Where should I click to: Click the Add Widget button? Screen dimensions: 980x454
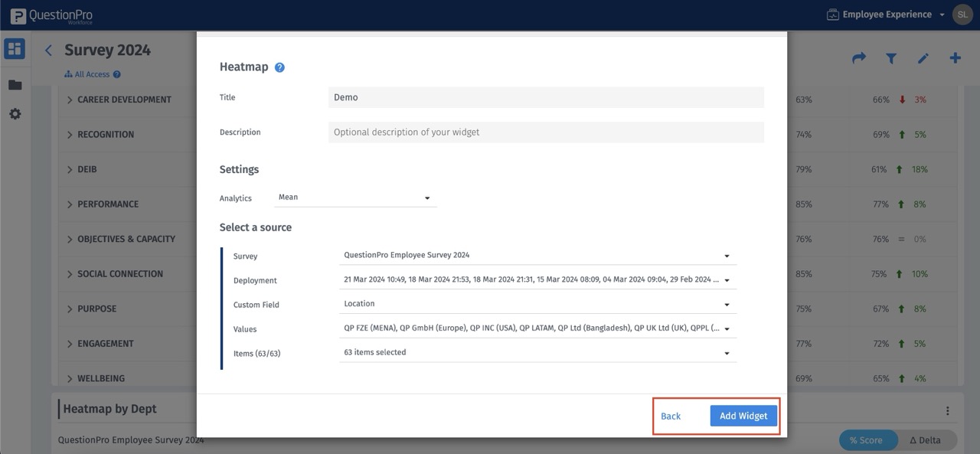coord(743,415)
